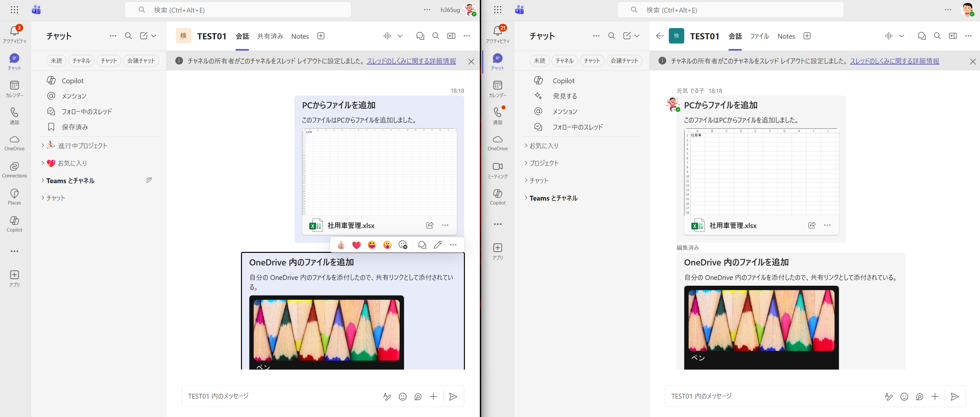Click send arrow in left message box
The width and height of the screenshot is (980, 417).
point(453,396)
